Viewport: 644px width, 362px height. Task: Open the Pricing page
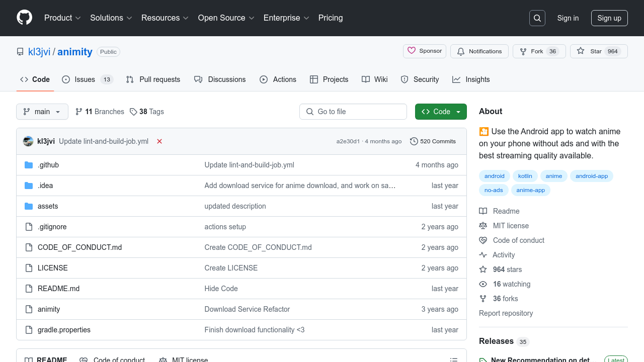[x=331, y=18]
